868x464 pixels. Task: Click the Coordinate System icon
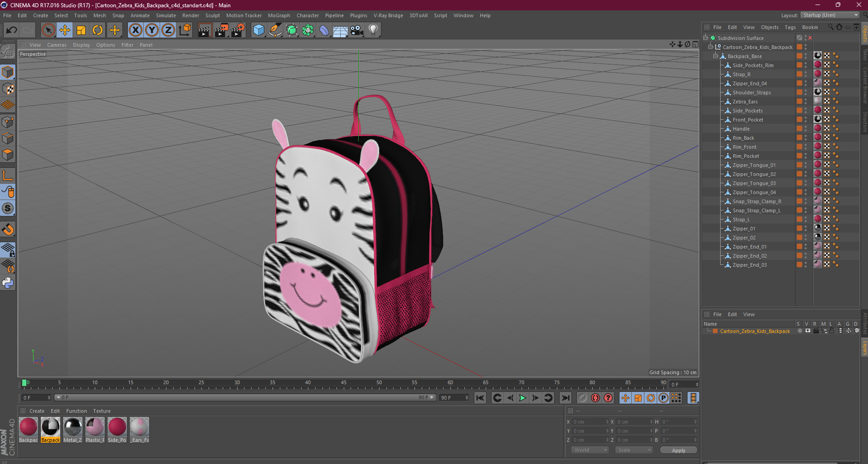pyautogui.click(x=185, y=30)
